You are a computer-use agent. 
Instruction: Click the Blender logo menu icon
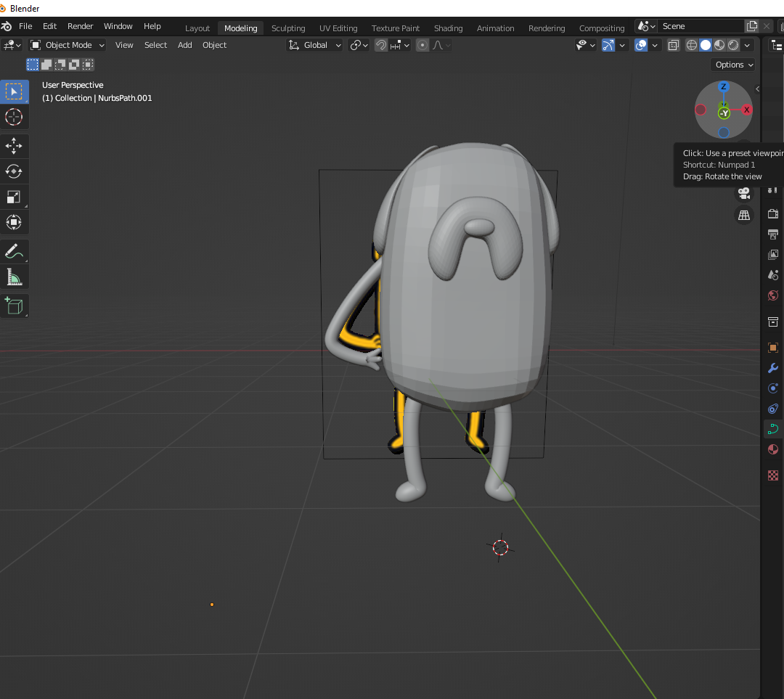pyautogui.click(x=6, y=26)
